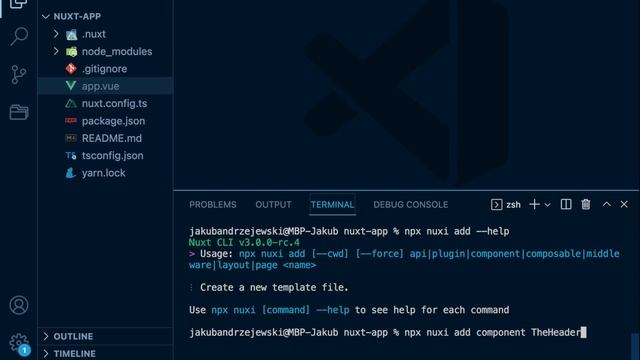Click the zsh terminal shell icon

pyautogui.click(x=496, y=204)
